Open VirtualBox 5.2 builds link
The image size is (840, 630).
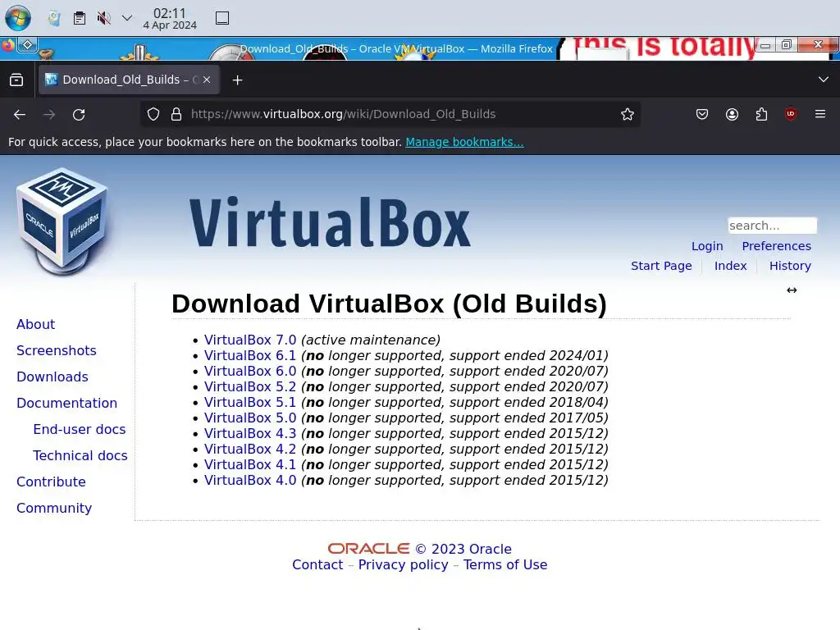click(250, 387)
